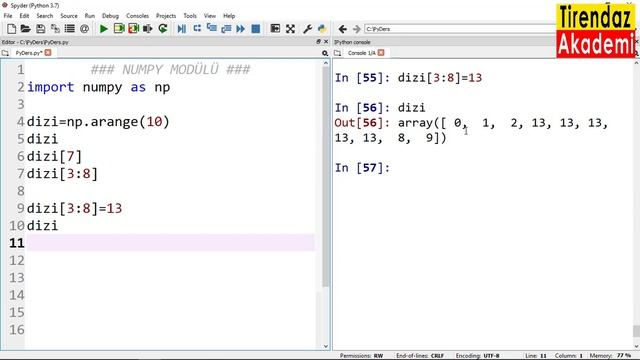
Task: Open the Debug menu
Action: (110, 16)
